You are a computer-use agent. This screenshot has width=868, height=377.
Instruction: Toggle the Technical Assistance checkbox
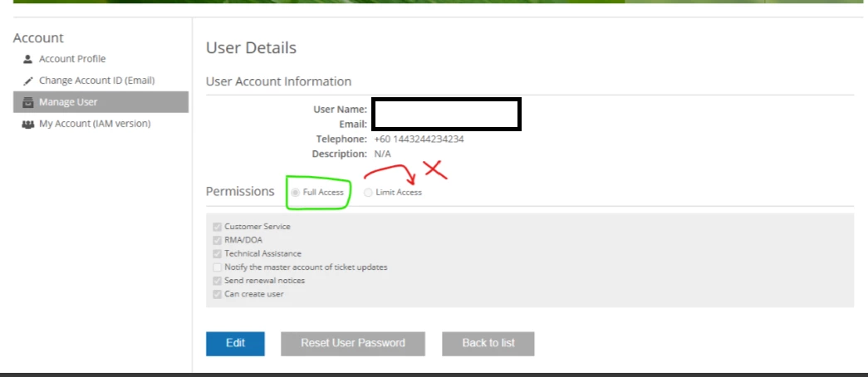click(x=217, y=253)
